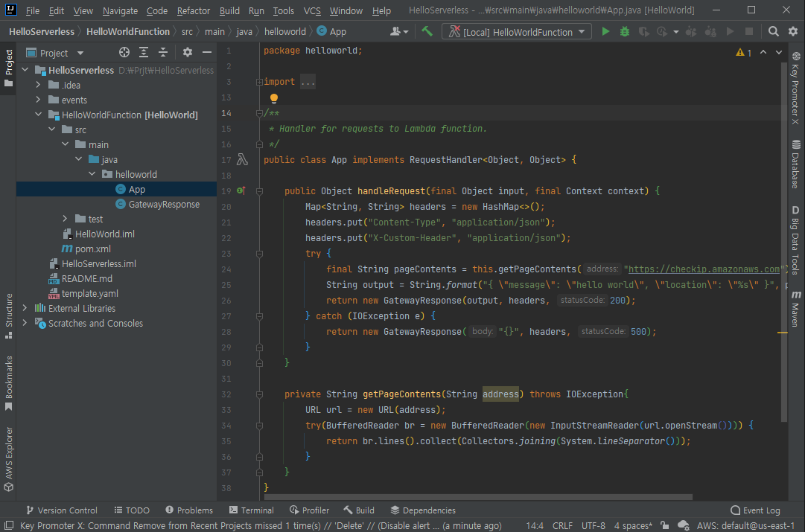
Task: Open Dependencies tool window
Action: pyautogui.click(x=423, y=510)
